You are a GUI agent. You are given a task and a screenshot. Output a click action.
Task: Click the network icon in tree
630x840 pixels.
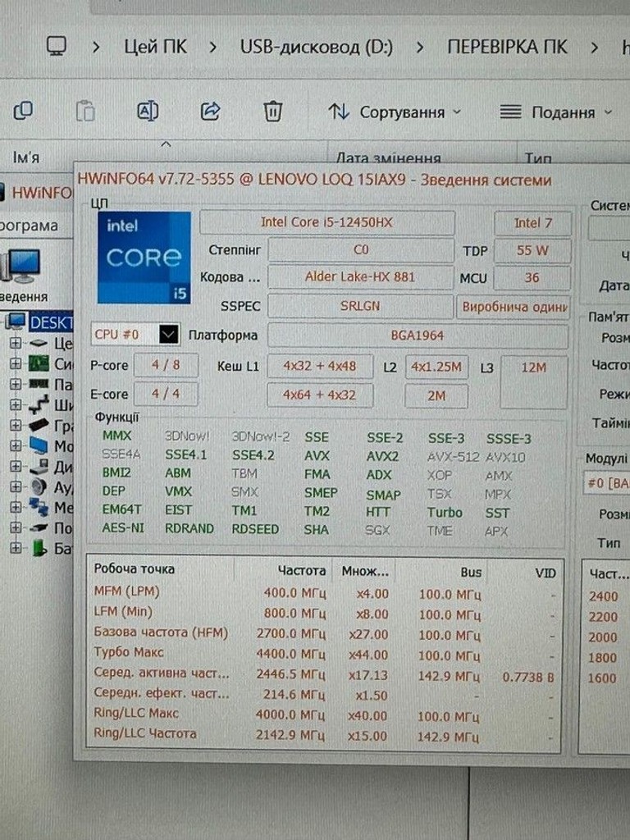[39, 507]
